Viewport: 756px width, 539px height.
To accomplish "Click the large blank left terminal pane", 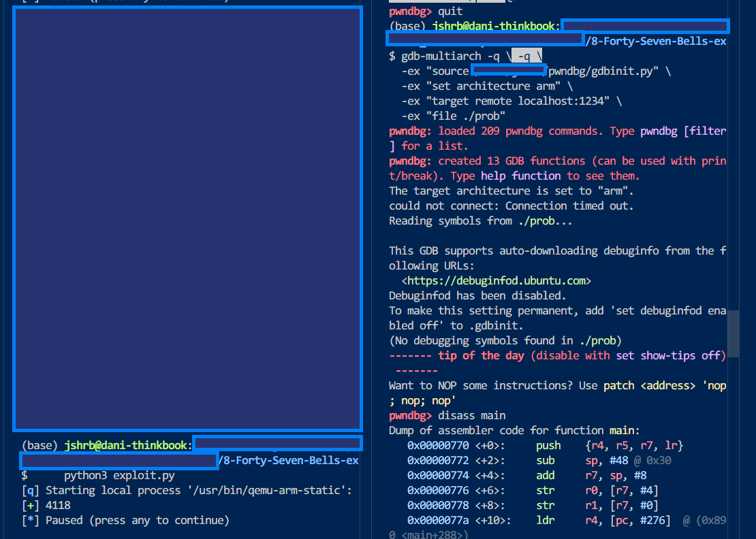I will click(x=187, y=218).
